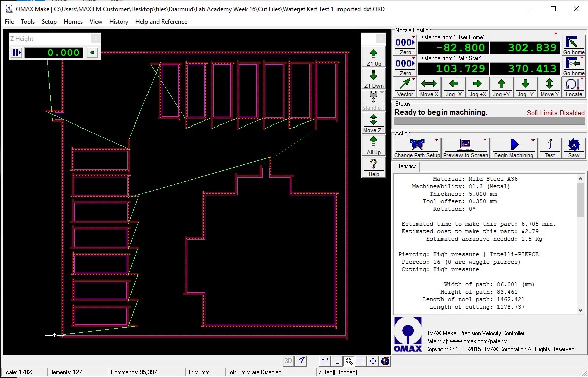Click Preview to Screen
This screenshot has width=588, height=378.
[466, 148]
